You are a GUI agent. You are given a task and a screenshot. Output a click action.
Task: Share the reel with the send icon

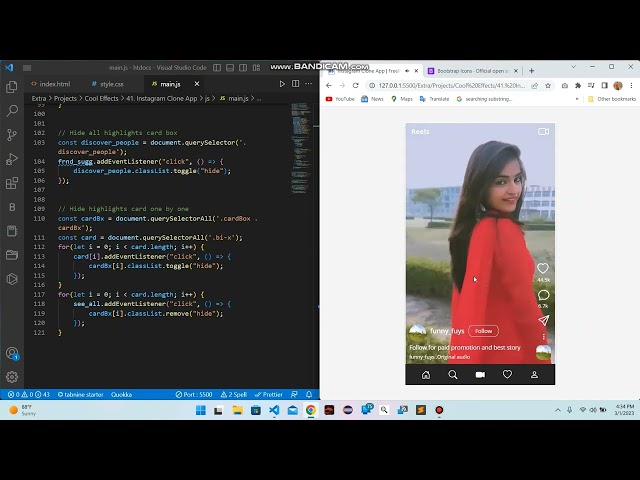[543, 320]
